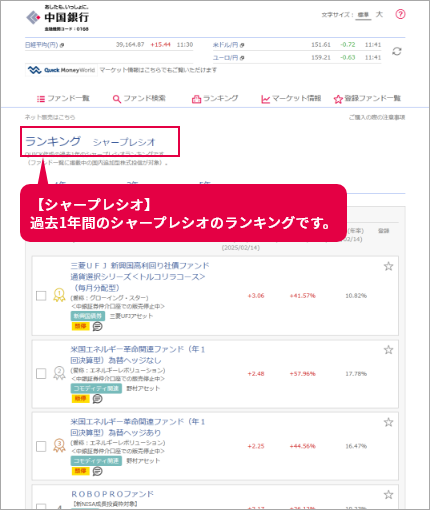Open the マーケット情報 menu
The image size is (430, 510).
click(x=291, y=99)
